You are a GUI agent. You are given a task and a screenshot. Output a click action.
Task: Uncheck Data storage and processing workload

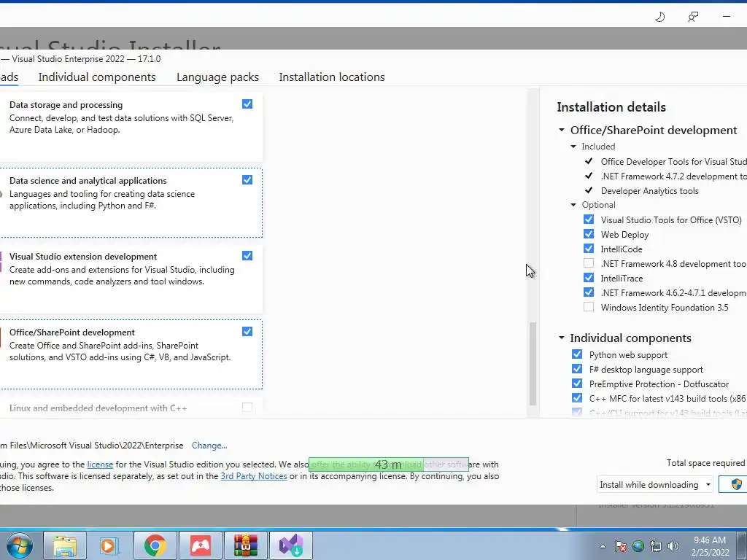point(247,104)
